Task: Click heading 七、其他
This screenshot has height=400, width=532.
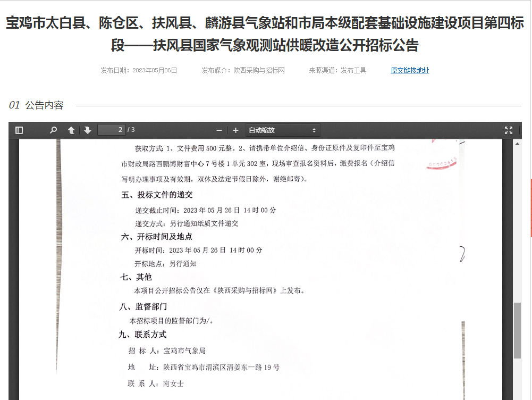Action: [x=136, y=277]
